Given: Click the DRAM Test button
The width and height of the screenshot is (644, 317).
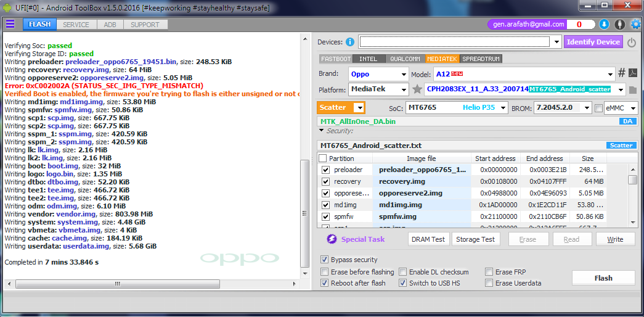Looking at the screenshot, I should (429, 239).
